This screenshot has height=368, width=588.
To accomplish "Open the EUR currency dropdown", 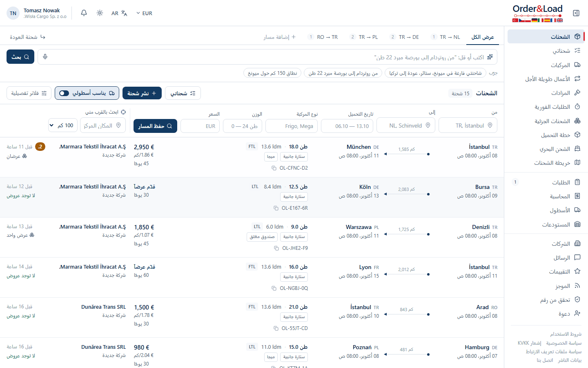I will [144, 13].
